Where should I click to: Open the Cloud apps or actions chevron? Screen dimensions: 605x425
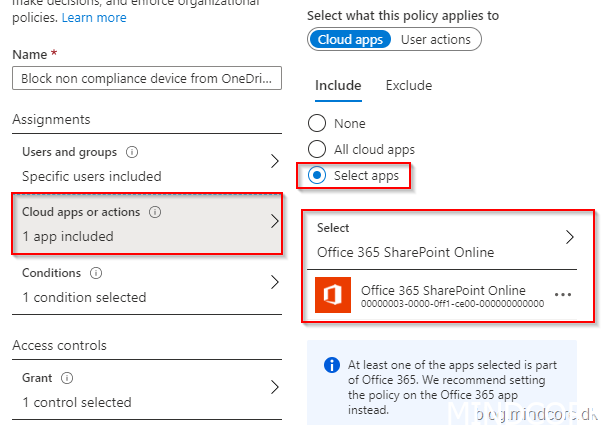275,223
